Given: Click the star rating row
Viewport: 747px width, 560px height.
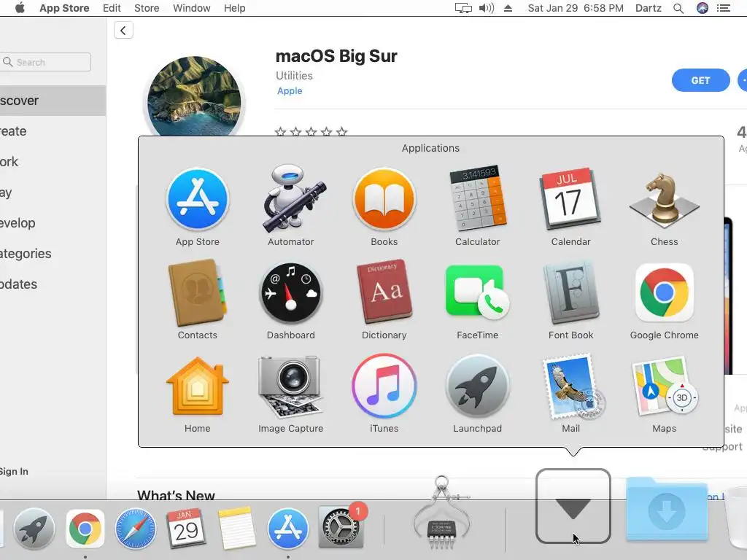Looking at the screenshot, I should 311,131.
